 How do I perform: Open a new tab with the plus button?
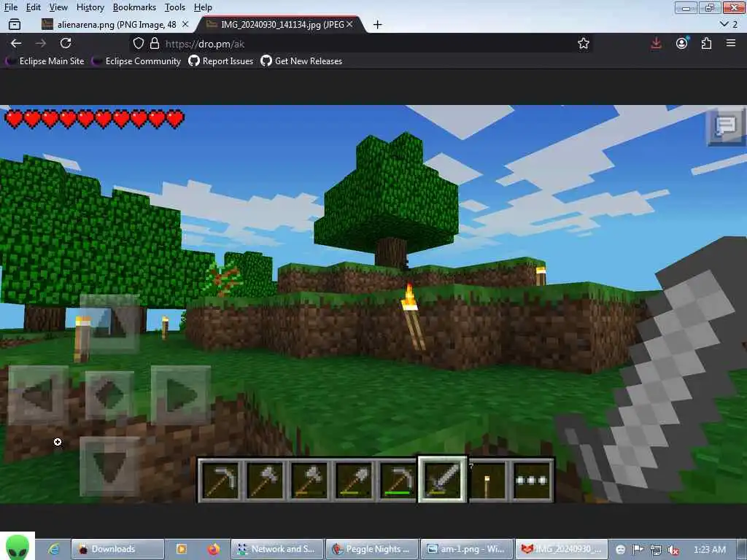pyautogui.click(x=377, y=25)
